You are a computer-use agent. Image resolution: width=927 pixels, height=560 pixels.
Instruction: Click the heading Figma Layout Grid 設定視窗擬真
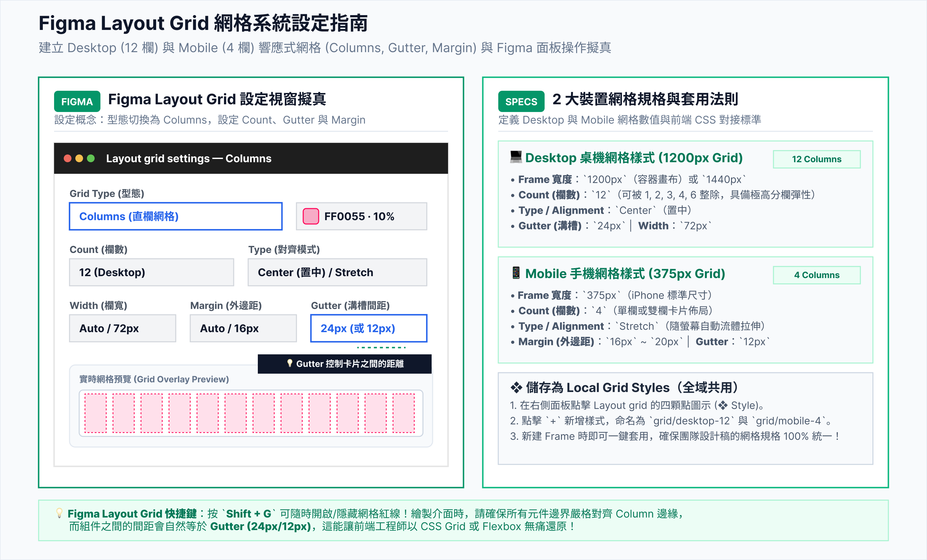[x=217, y=99]
